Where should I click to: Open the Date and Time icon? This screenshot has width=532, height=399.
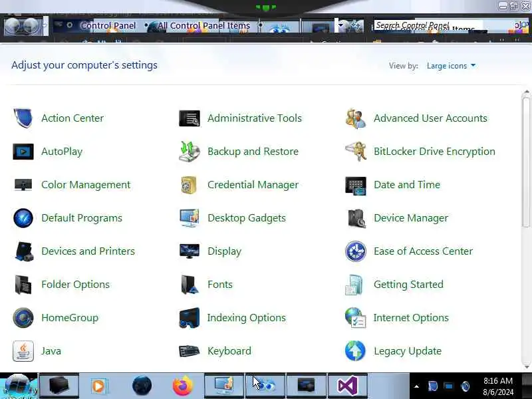click(x=356, y=186)
